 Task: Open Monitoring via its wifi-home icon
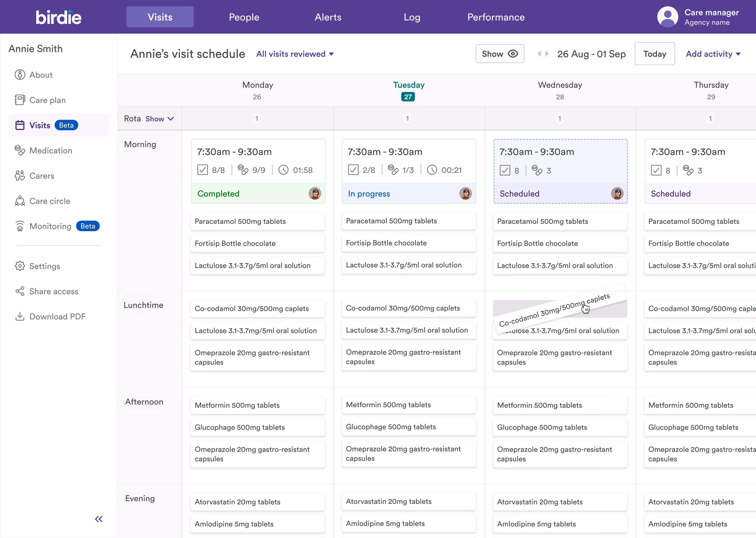(20, 226)
